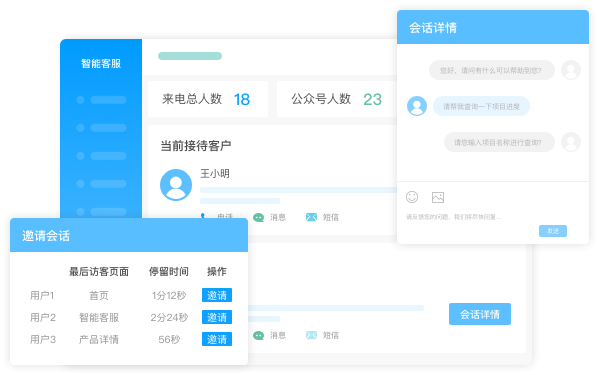The image size is (599, 375).
Task: Click the 短信 envelope icon under 王小明
Action: tap(311, 217)
